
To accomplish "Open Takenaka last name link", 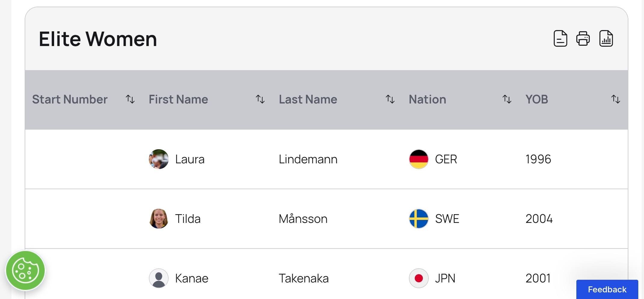I will 303,278.
